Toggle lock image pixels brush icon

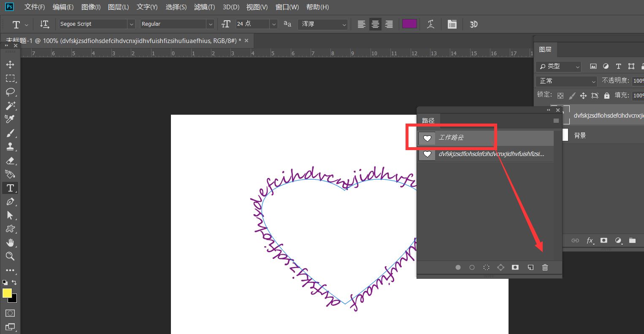coord(572,96)
